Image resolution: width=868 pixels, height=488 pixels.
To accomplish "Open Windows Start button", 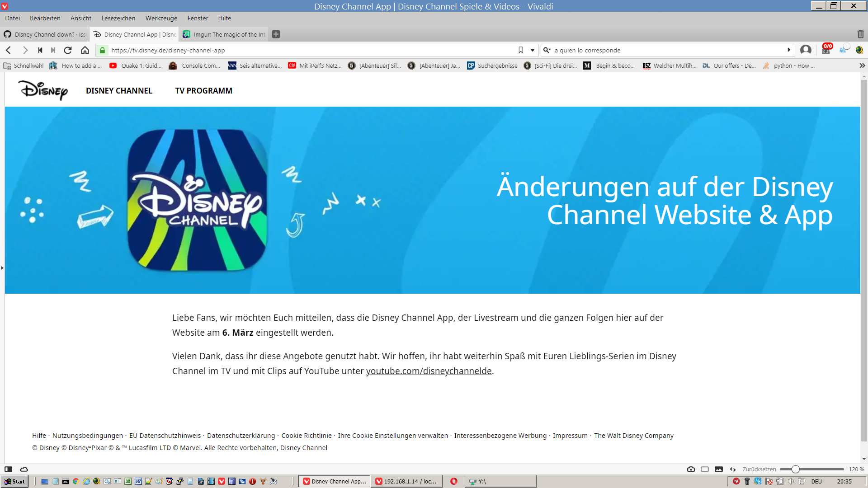I will [x=14, y=481].
